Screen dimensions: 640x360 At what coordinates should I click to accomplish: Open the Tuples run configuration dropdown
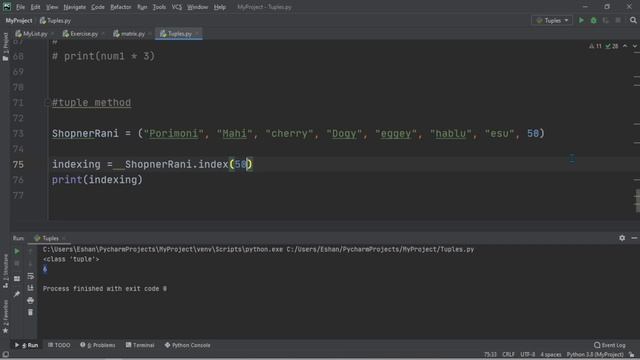[x=552, y=20]
